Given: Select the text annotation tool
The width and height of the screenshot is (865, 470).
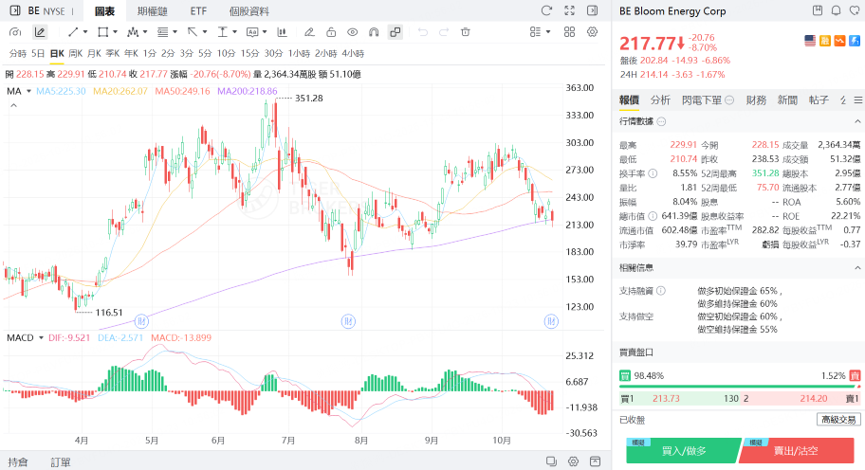Looking at the screenshot, I should (252, 32).
